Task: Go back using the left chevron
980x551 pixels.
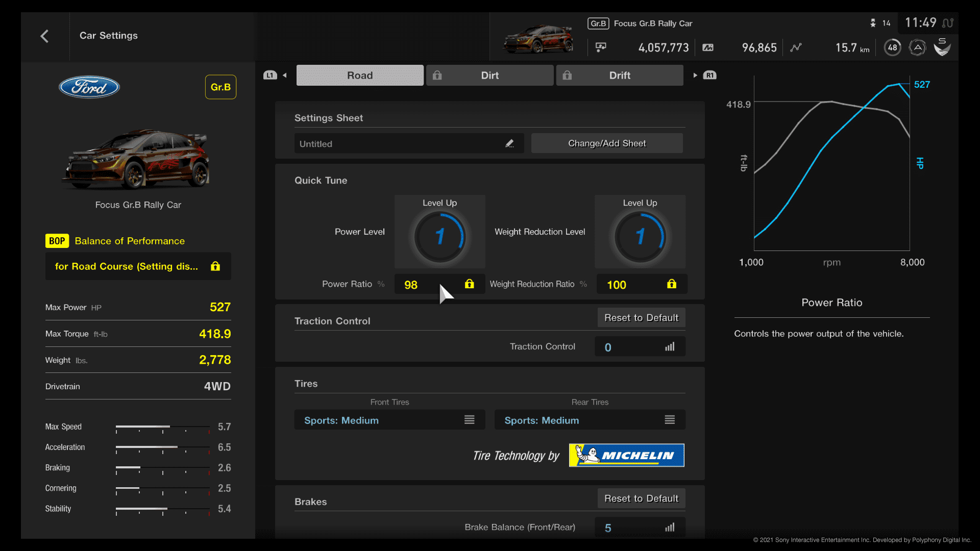Action: point(44,36)
